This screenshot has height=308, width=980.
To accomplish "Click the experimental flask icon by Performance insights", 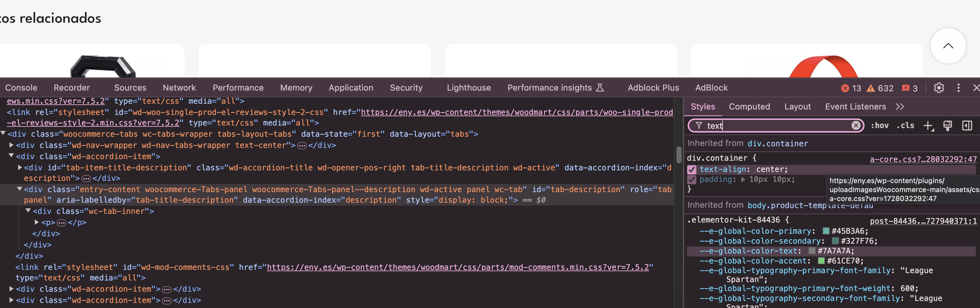I will [x=600, y=88].
